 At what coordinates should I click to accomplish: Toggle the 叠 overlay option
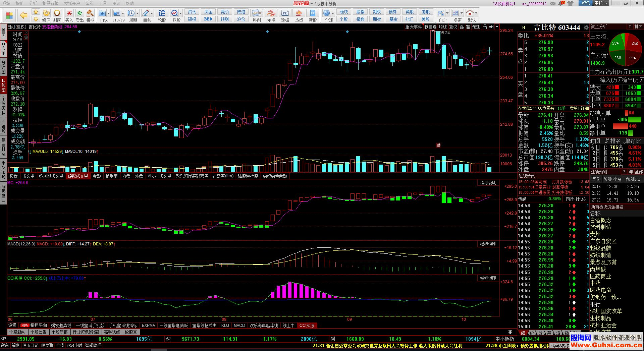pyautogui.click(x=462, y=27)
